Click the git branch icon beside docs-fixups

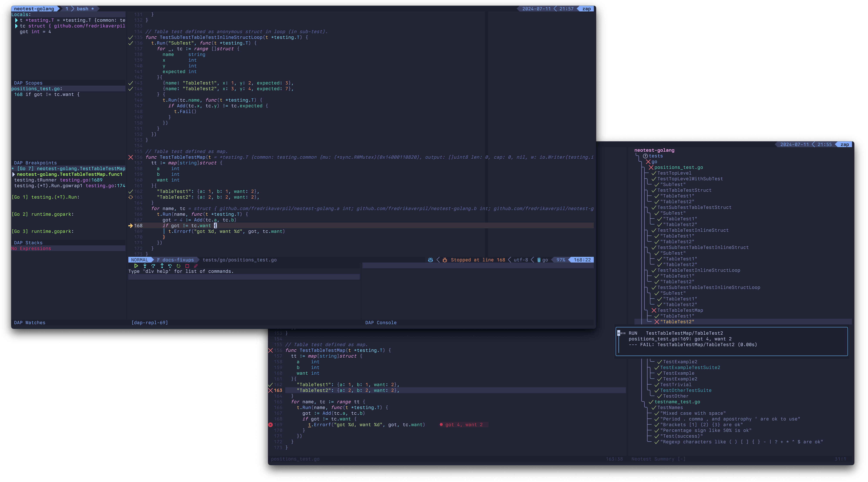tap(158, 260)
